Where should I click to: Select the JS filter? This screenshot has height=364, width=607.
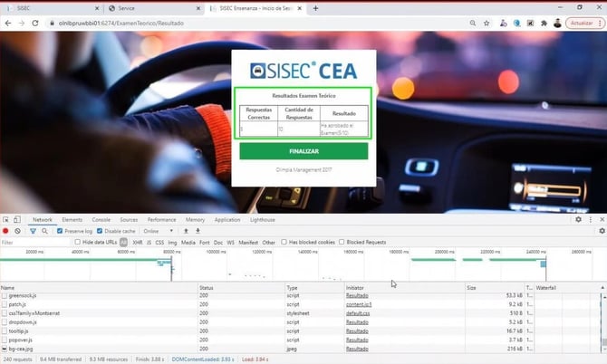pos(149,243)
